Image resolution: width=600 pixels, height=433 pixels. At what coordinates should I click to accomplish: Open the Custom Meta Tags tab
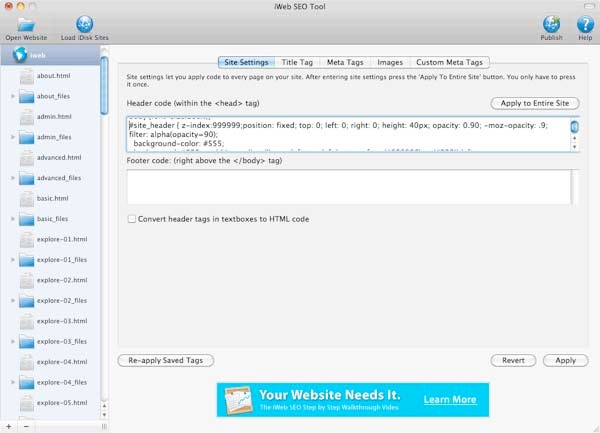(x=450, y=62)
